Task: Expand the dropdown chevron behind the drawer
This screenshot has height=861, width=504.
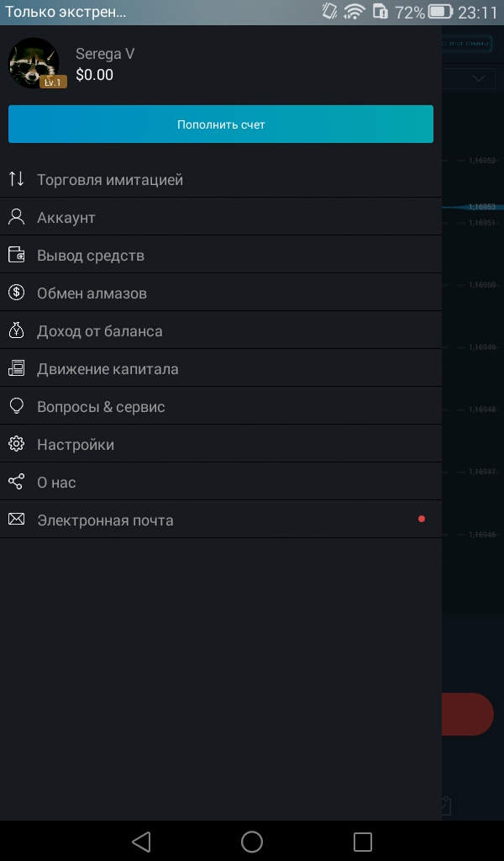Action: pyautogui.click(x=479, y=78)
